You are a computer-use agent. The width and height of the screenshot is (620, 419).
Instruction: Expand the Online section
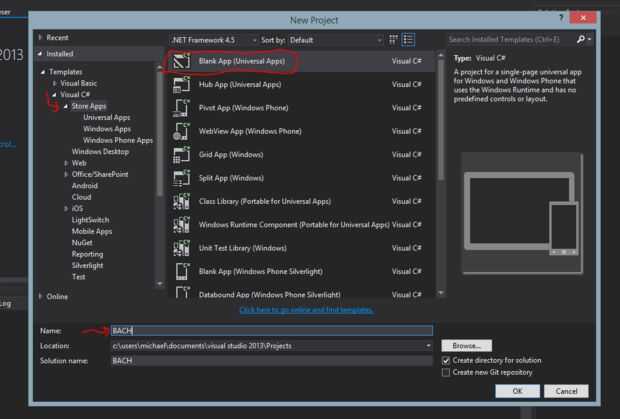(x=40, y=296)
